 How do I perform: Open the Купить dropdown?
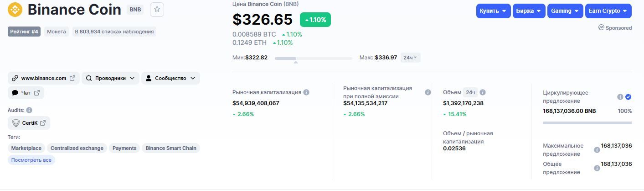[x=493, y=11]
